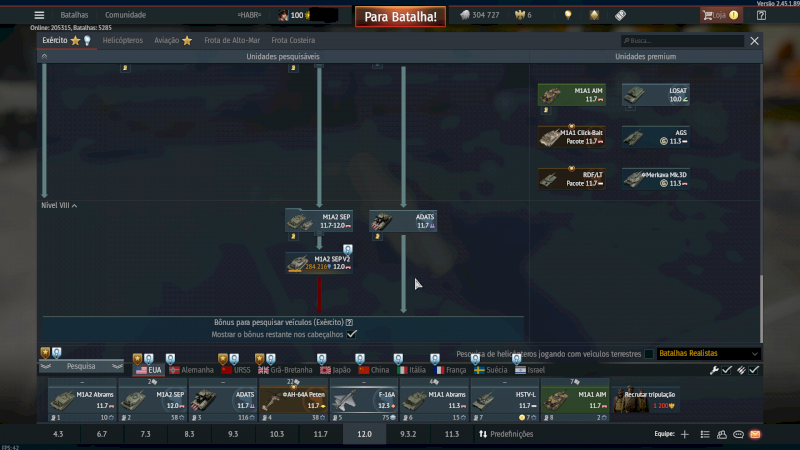
Task: Toggle auto-refill ammo checkbox
Action: tap(754, 370)
